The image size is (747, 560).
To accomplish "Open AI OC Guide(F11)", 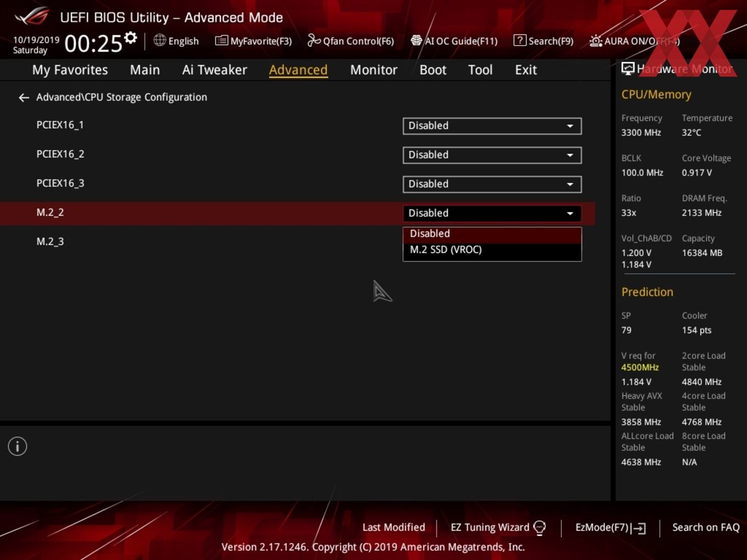I will tap(461, 41).
